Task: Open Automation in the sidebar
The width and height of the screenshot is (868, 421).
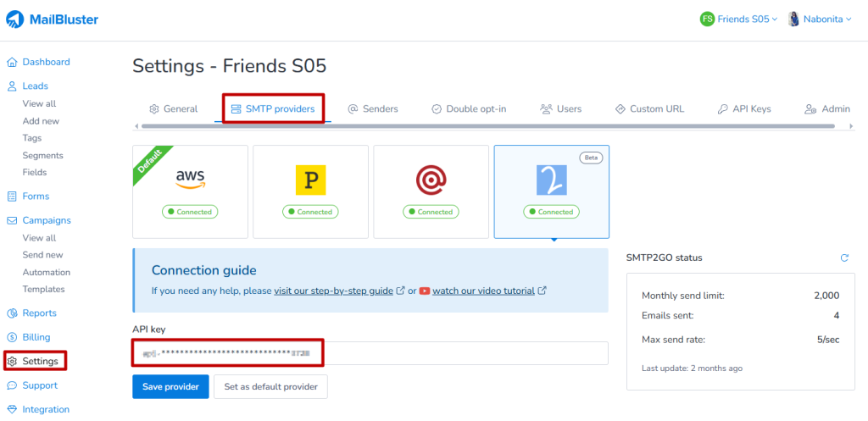Action: point(47,272)
